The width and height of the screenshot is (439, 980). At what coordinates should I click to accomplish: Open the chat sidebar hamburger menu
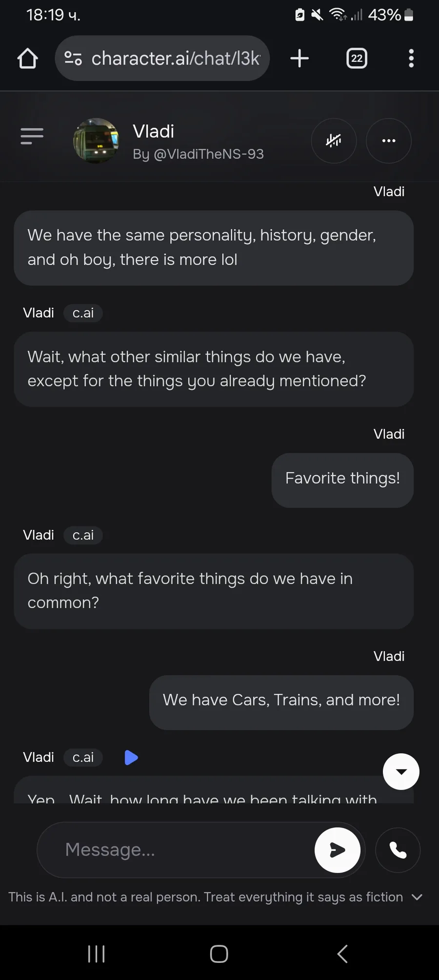pyautogui.click(x=32, y=136)
